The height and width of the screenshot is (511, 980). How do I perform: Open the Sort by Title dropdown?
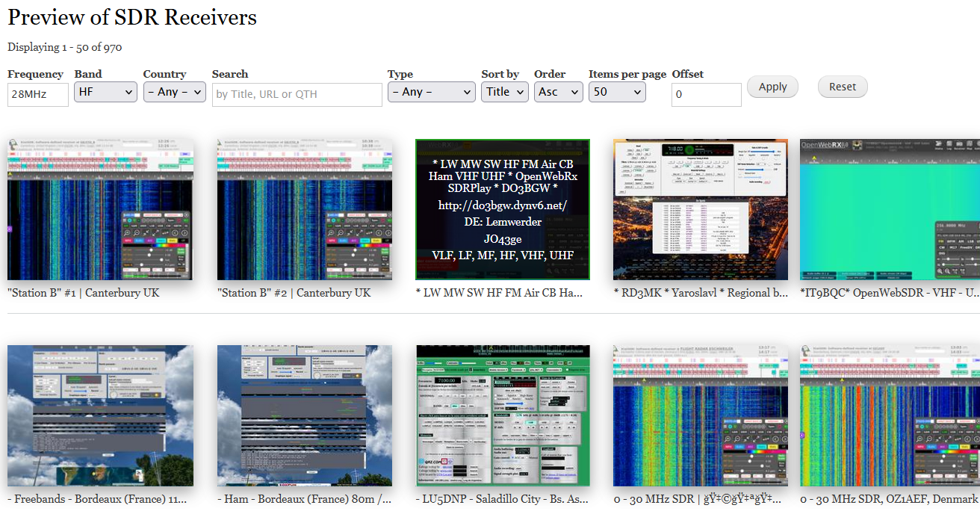(505, 92)
